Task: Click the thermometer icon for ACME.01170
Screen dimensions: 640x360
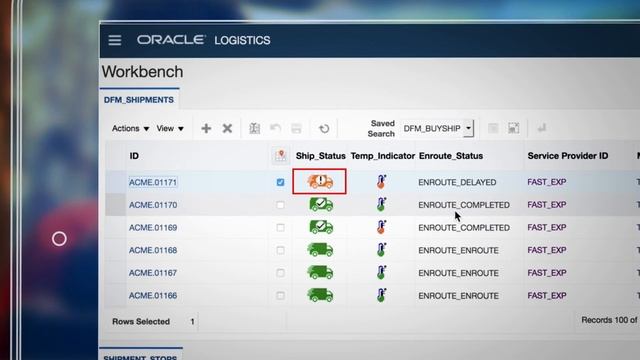Action: (381, 204)
